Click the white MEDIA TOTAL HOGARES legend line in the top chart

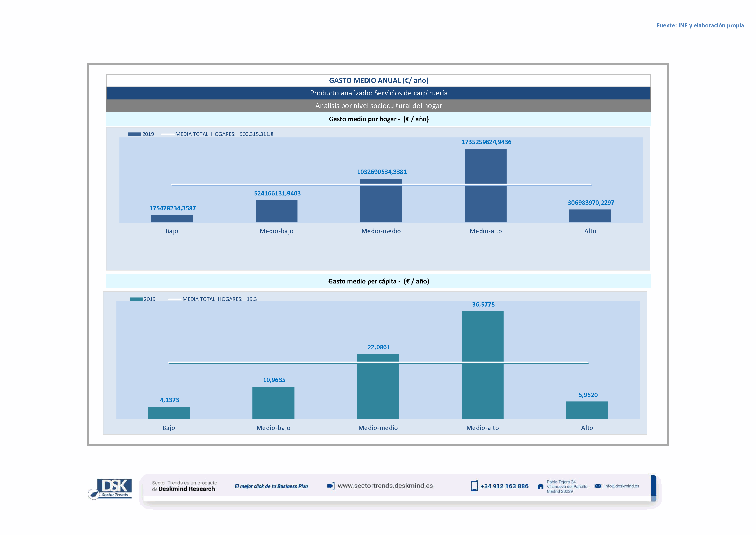tap(167, 134)
